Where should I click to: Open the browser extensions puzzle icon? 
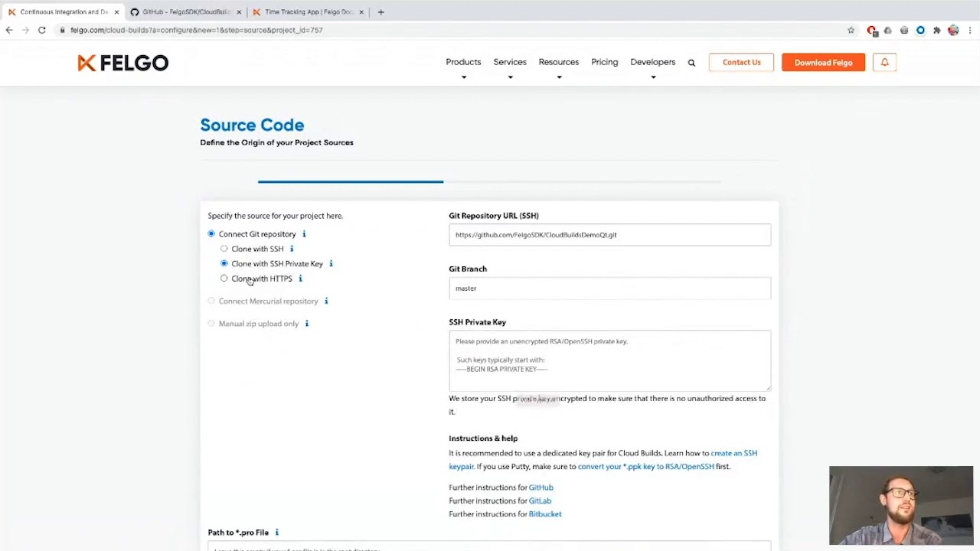(936, 30)
